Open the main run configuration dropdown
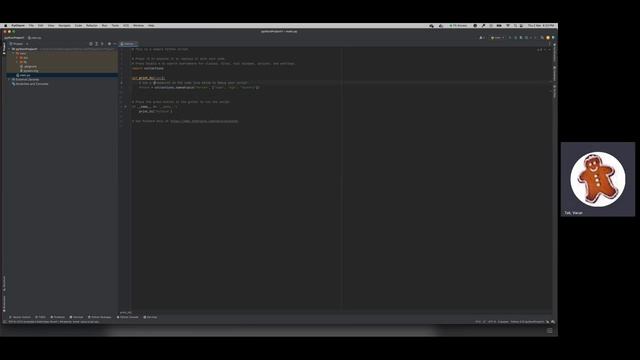 498,38
